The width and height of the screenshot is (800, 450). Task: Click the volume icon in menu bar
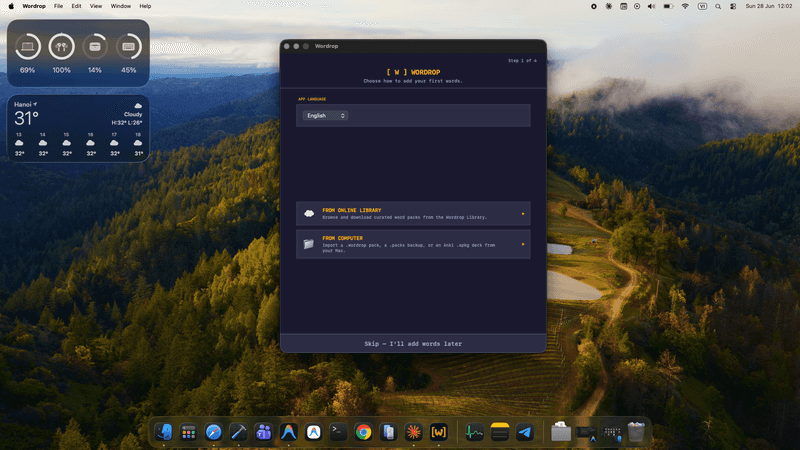[652, 6]
